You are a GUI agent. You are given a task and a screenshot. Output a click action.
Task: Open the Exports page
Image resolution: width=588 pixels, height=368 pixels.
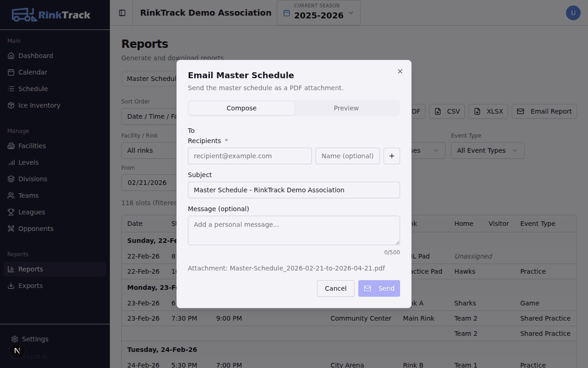[x=30, y=285]
